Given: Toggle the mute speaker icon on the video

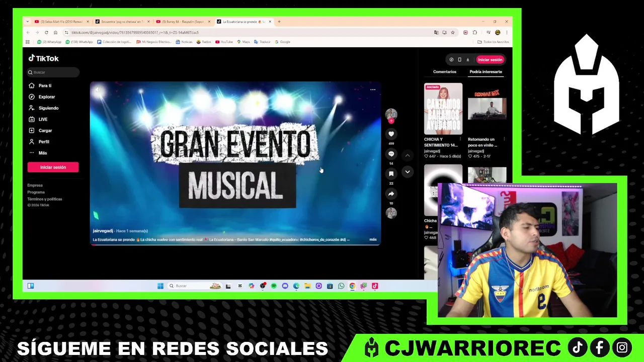Looking at the screenshot, I should 98,90.
